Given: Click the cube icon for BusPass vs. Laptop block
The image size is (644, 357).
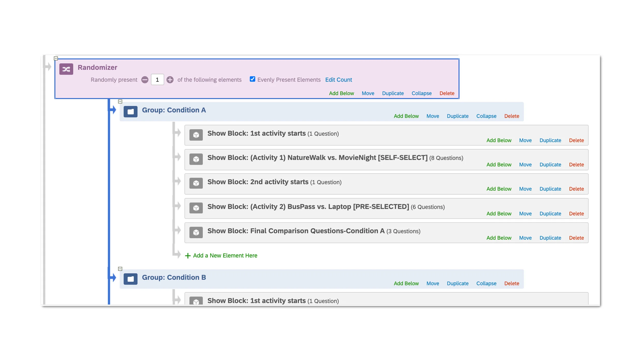Looking at the screenshot, I should [x=196, y=208].
